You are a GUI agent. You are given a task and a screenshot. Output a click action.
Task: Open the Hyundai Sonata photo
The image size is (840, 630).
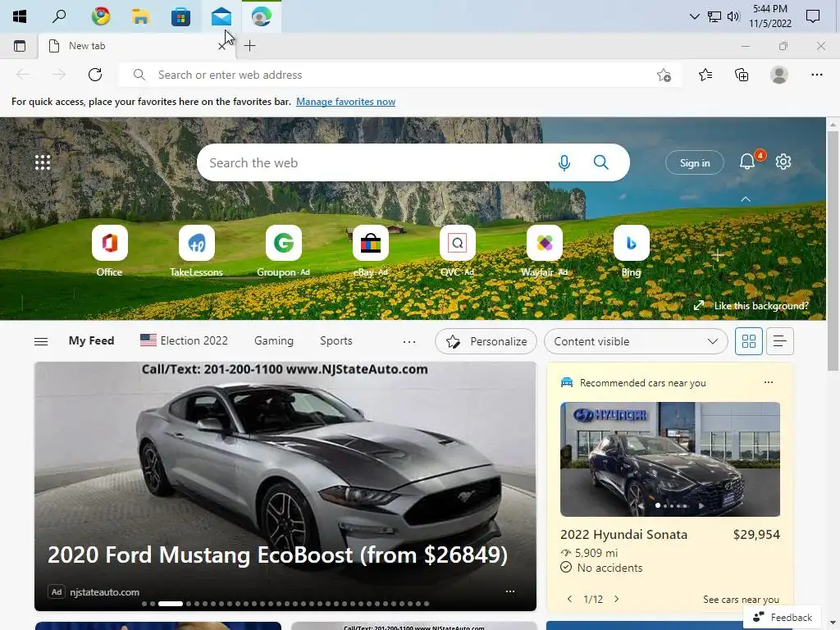[x=669, y=459]
